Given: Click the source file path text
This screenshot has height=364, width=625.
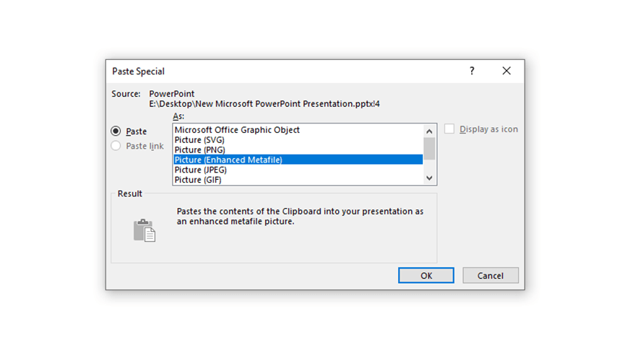Looking at the screenshot, I should coord(264,104).
